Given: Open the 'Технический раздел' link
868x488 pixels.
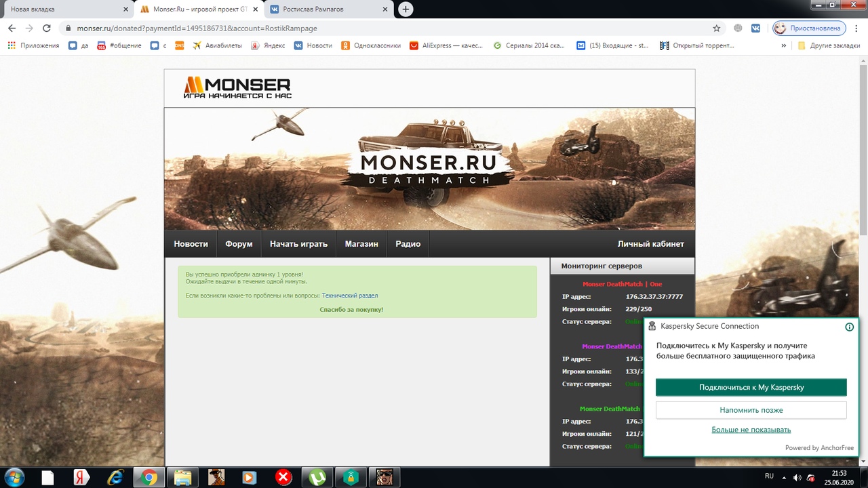Looking at the screenshot, I should 350,296.
